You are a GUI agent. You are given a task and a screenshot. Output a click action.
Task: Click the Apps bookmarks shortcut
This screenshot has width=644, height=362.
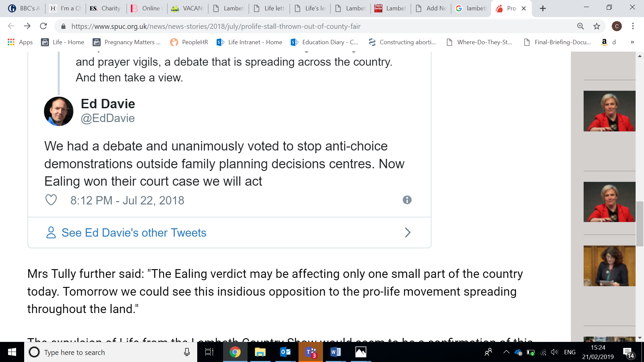click(x=20, y=42)
